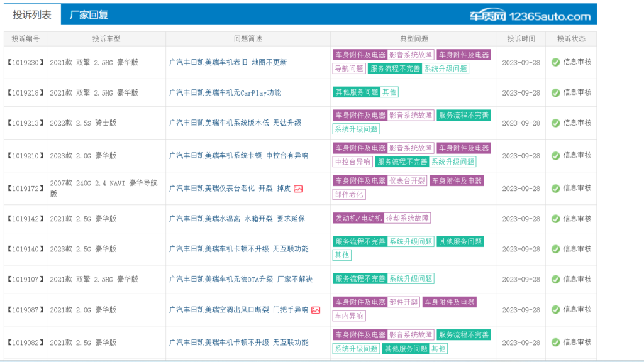Open complaint 仪表台老化 开裂 掉皮
This screenshot has height=362, width=644.
click(230, 189)
